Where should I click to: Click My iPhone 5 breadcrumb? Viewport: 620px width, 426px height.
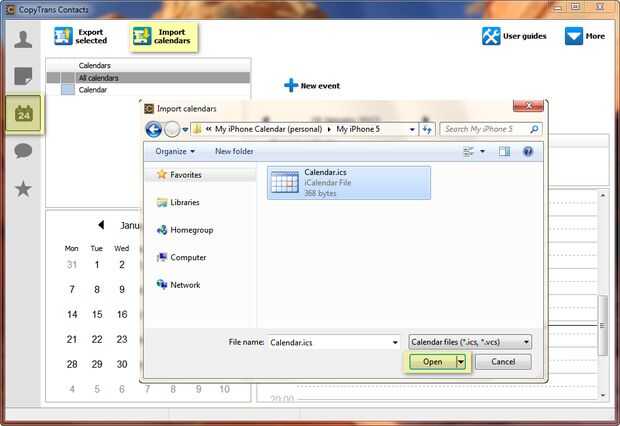tap(358, 129)
